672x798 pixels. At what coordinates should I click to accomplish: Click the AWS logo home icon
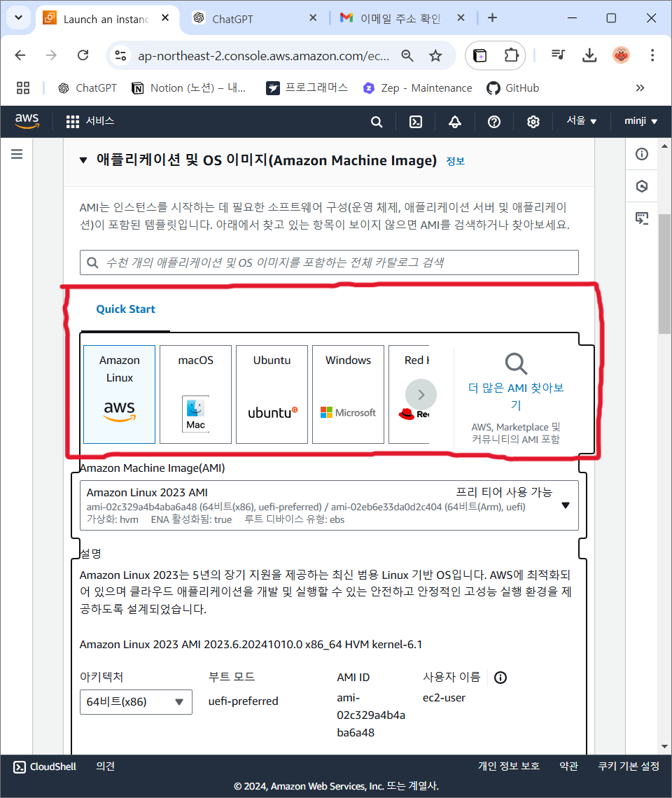pyautogui.click(x=27, y=121)
